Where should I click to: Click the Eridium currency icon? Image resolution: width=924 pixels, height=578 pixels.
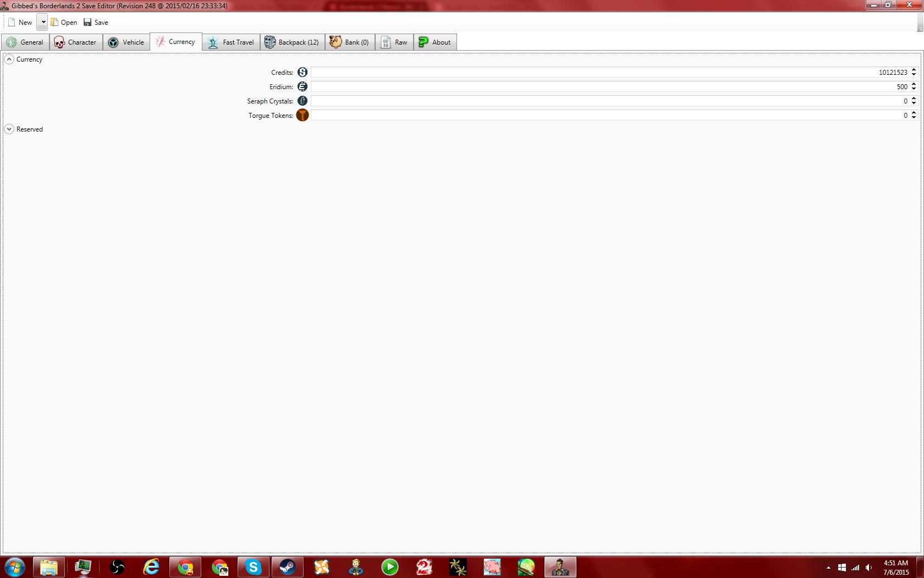tap(302, 86)
